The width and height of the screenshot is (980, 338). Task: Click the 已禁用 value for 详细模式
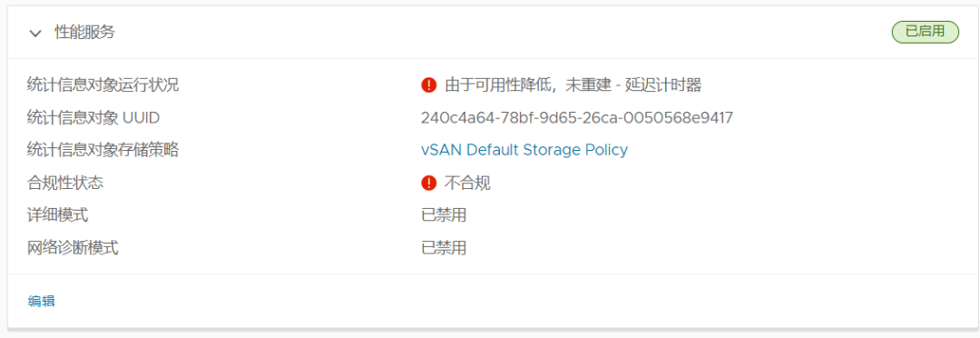coord(444,215)
